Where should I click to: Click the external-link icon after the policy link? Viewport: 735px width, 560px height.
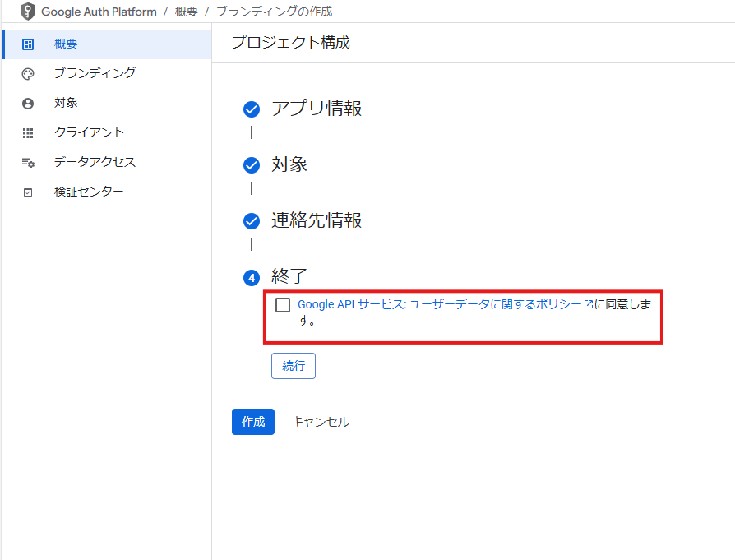pyautogui.click(x=589, y=304)
